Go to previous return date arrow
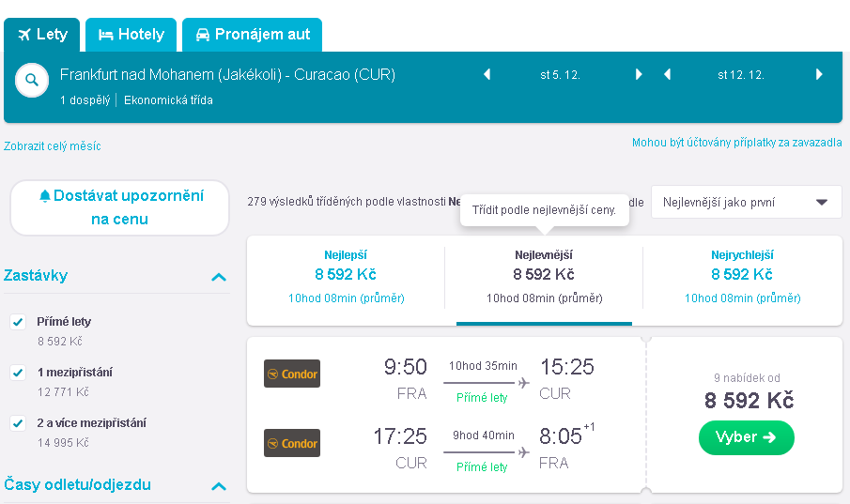Image resolution: width=850 pixels, height=504 pixels. pyautogui.click(x=667, y=74)
